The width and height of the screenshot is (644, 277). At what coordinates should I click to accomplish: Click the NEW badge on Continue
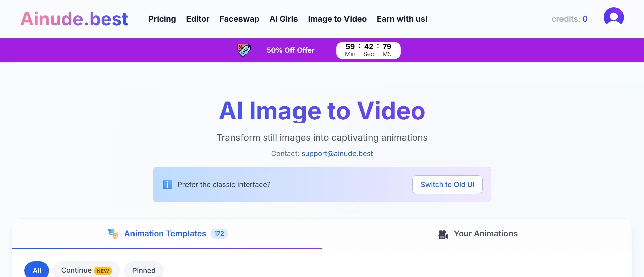[103, 271]
